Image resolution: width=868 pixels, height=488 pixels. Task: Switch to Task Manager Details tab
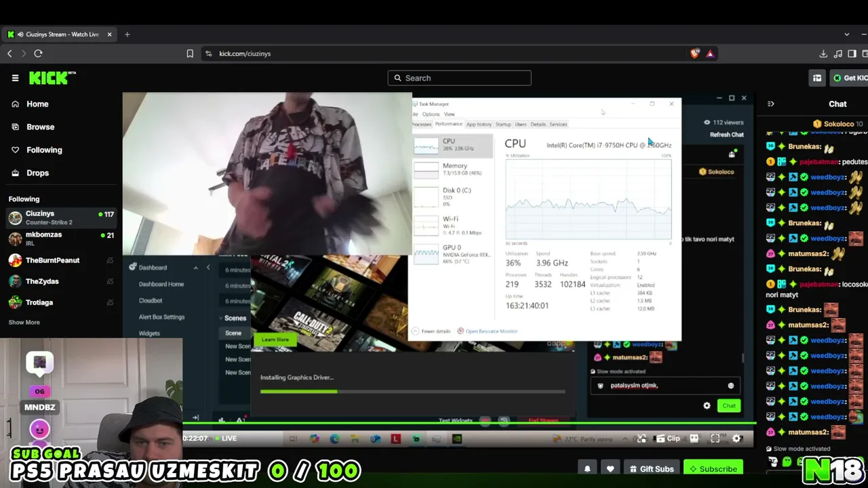pos(538,124)
